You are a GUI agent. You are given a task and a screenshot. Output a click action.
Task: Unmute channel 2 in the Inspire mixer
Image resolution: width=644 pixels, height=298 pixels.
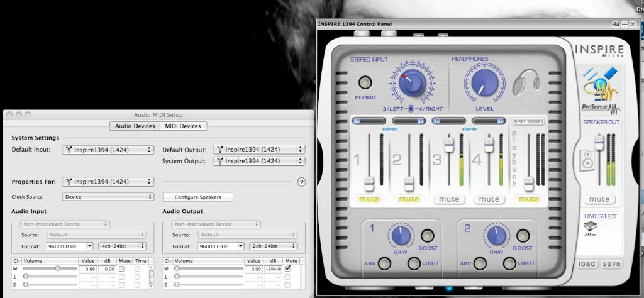tap(409, 199)
